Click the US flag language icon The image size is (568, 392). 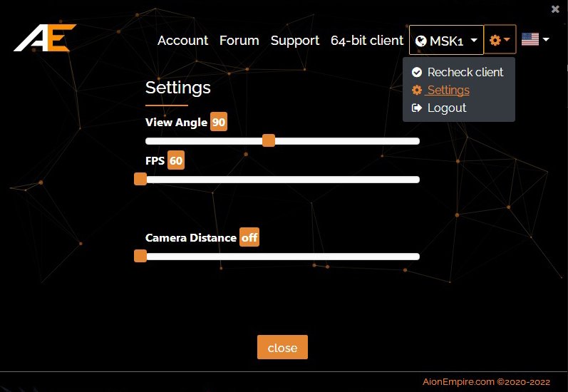(x=530, y=40)
